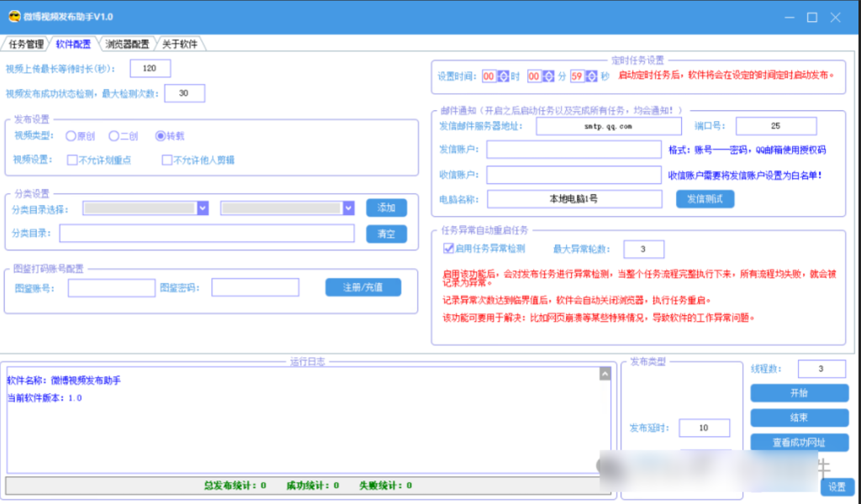Toggle the 不允许他人剪辑 checkbox
The width and height of the screenshot is (861, 504).
click(166, 160)
